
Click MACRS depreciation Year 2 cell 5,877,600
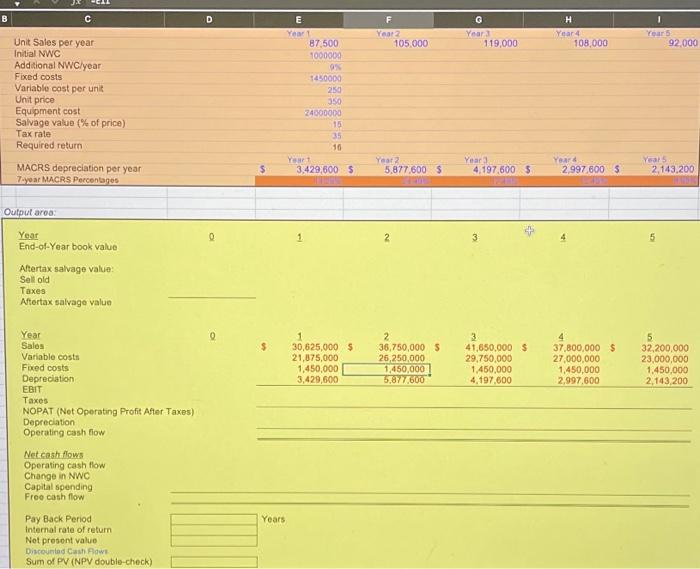[406, 170]
